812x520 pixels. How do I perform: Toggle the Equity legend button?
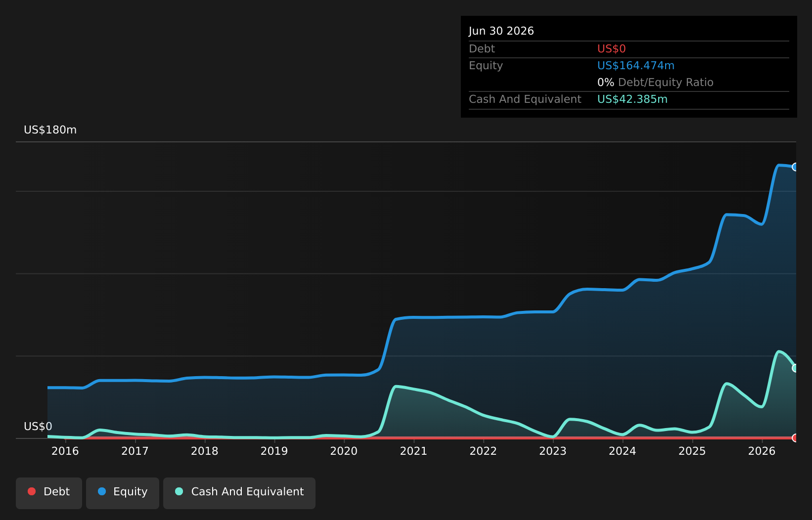[123, 493]
